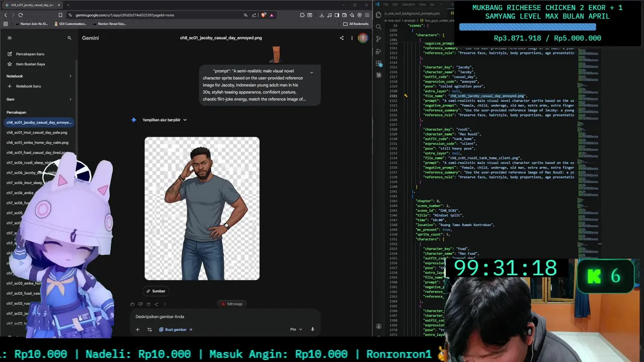Open a new browser tab
Image resolution: width=644 pixels, height=362 pixels.
pyautogui.click(x=68, y=5)
